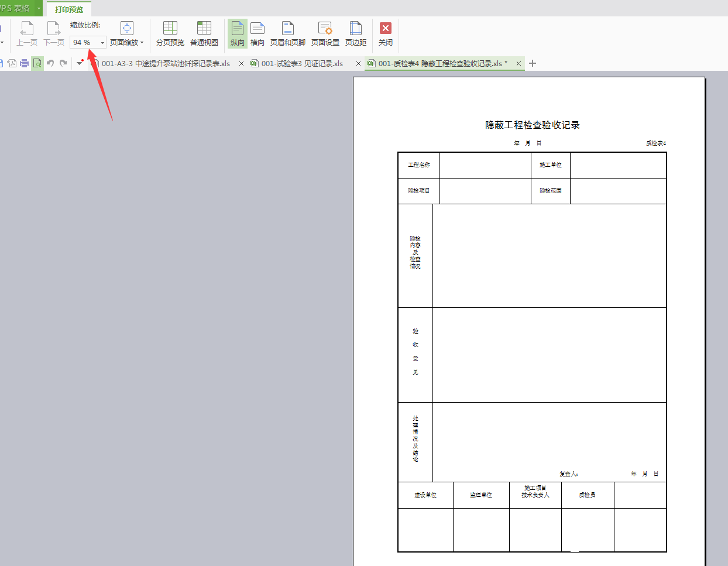Click the undo arrow icon

pyautogui.click(x=50, y=63)
